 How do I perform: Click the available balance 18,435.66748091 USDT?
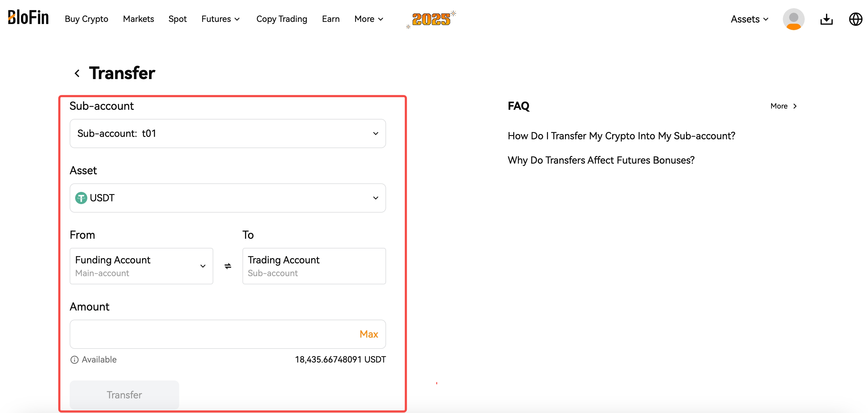pos(340,359)
